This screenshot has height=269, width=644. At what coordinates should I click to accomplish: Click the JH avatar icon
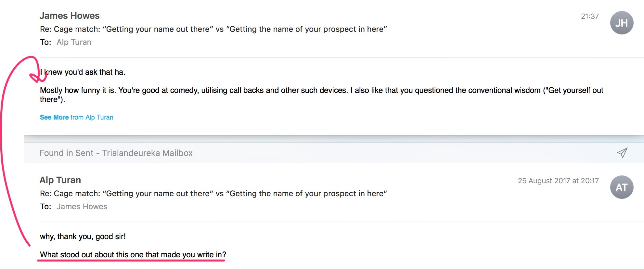622,23
